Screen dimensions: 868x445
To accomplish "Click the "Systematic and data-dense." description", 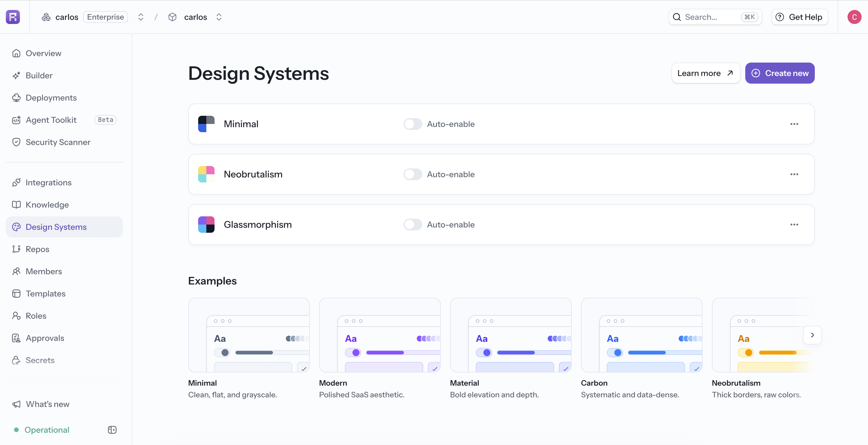I will 630,395.
